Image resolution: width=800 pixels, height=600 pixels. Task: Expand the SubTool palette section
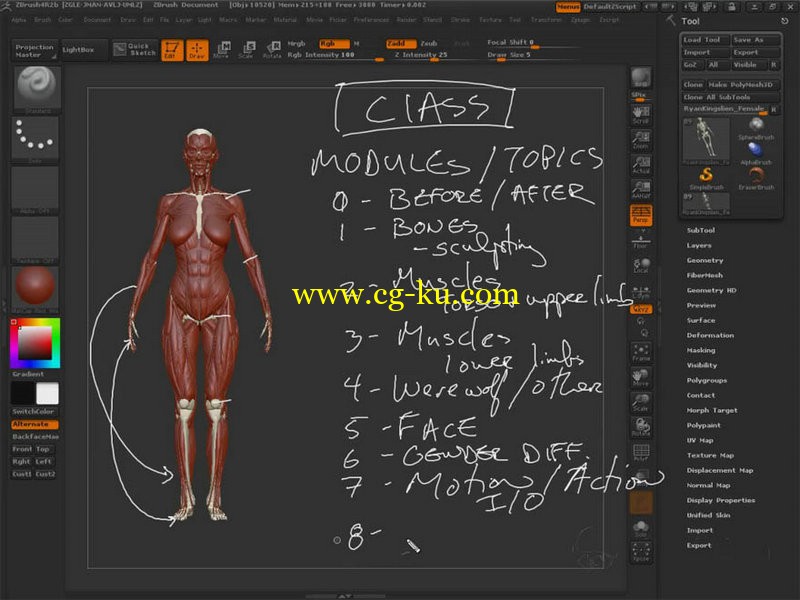coord(701,231)
